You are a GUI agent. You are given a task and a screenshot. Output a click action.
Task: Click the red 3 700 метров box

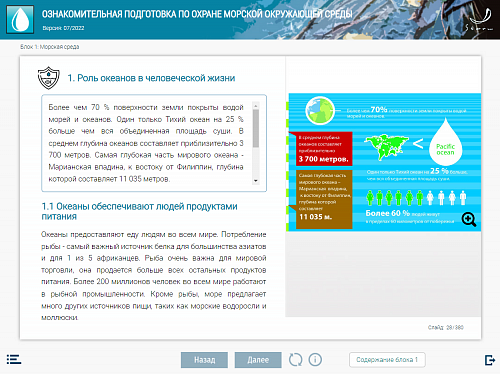[x=323, y=149]
